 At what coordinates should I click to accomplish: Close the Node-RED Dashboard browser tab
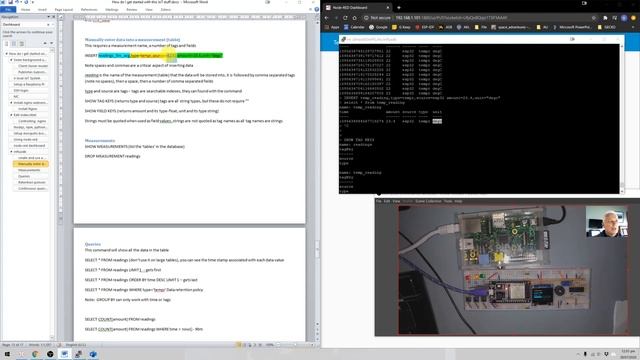(x=388, y=7)
